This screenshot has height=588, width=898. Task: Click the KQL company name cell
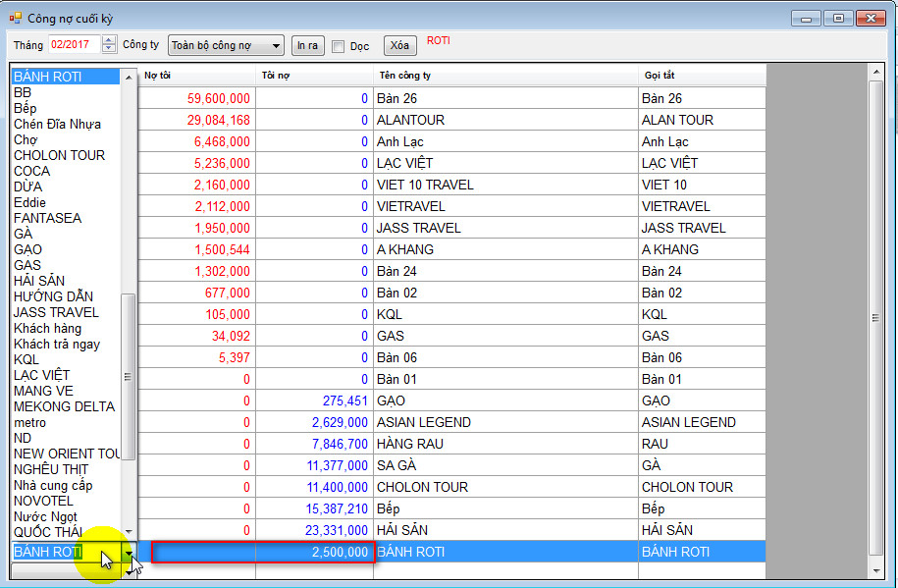pos(505,314)
